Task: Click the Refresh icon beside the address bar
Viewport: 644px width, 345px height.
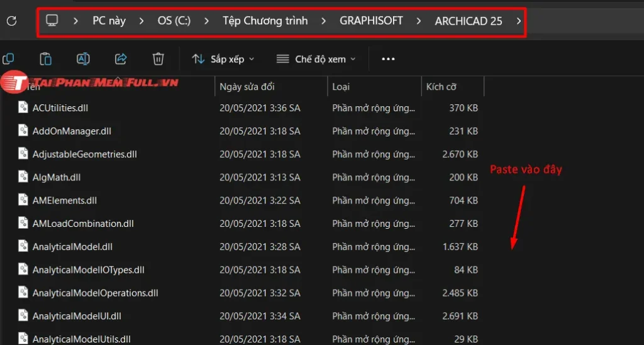Action: 11,21
